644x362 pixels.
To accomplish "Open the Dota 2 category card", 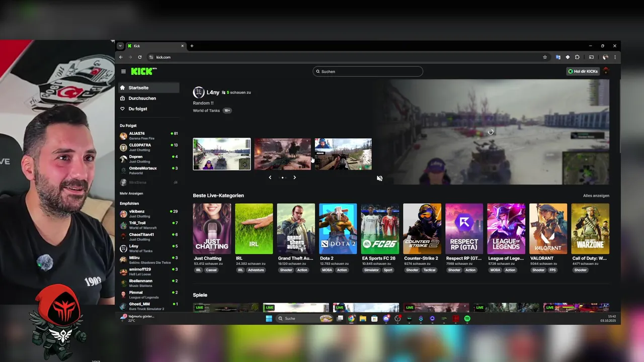I will pos(338,229).
